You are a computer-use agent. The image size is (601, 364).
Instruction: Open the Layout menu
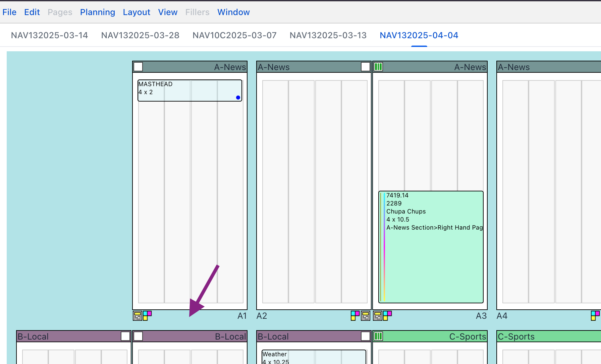click(x=136, y=12)
